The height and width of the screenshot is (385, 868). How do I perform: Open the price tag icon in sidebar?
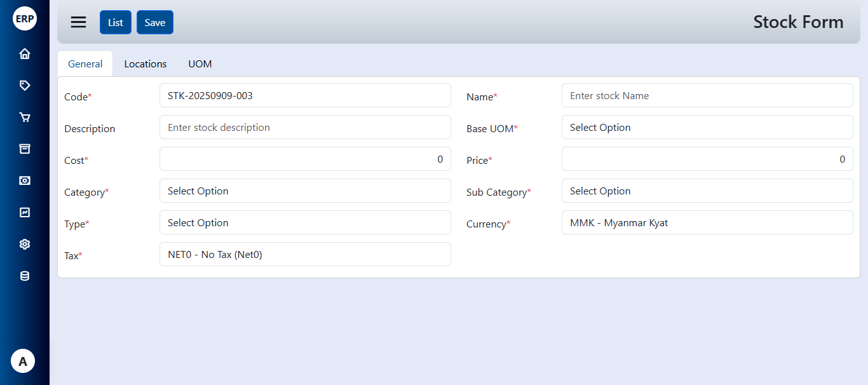tap(25, 86)
